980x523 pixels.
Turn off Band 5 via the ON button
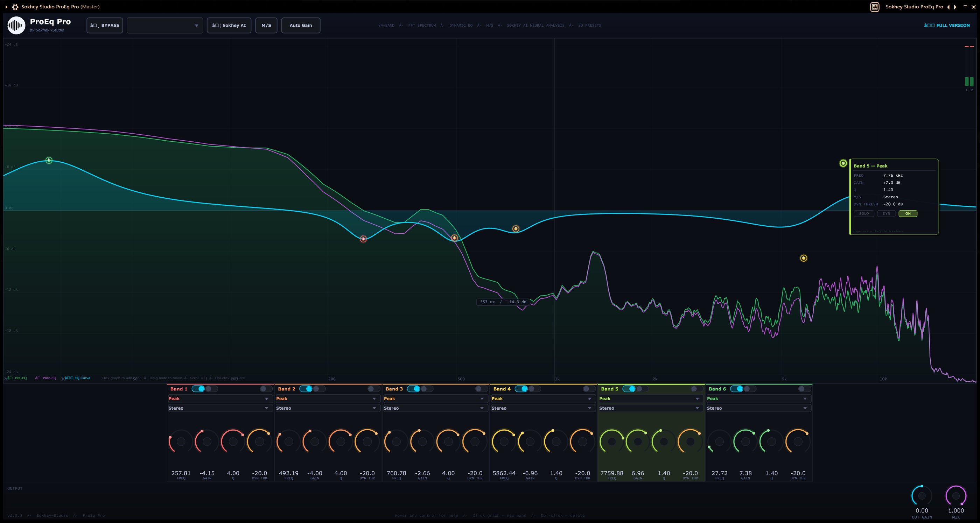click(x=908, y=214)
